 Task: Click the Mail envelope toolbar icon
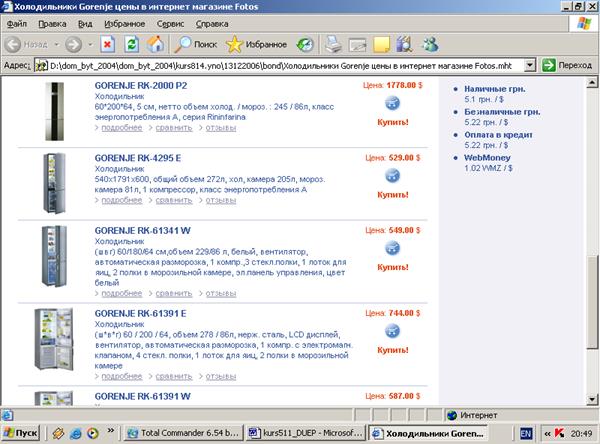pos(357,44)
